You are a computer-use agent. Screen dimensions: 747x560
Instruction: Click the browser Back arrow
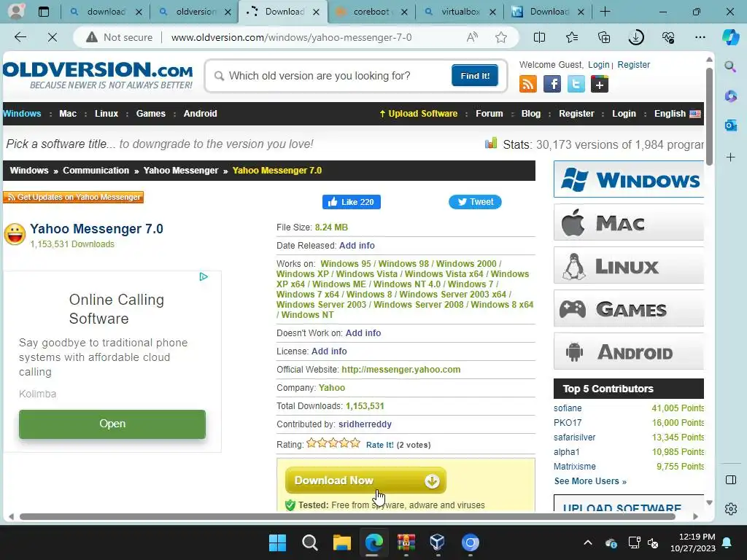point(20,37)
